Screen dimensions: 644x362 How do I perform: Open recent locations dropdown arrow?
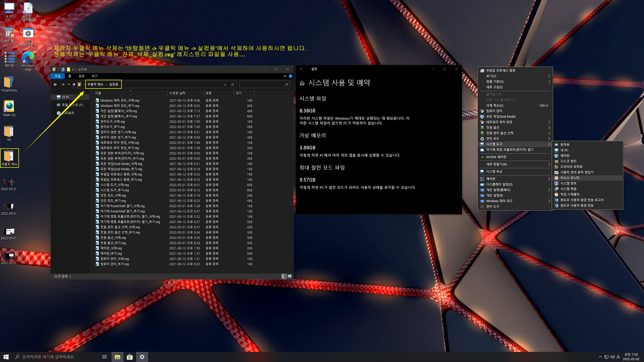[69, 84]
